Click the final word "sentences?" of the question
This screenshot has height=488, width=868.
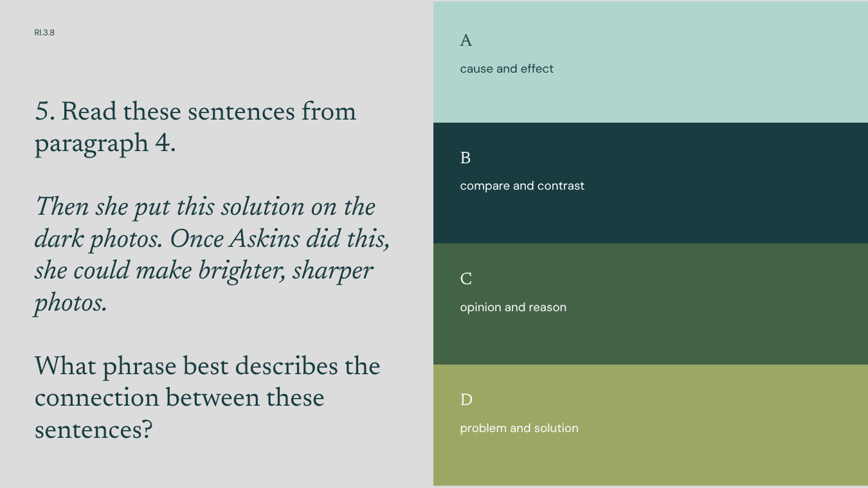(x=93, y=429)
